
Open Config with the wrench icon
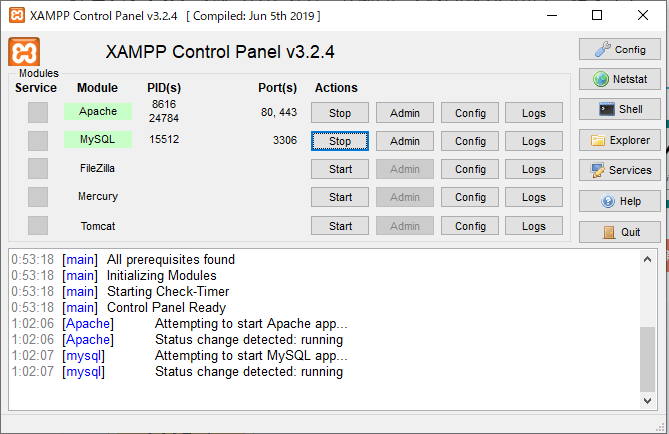coord(620,50)
